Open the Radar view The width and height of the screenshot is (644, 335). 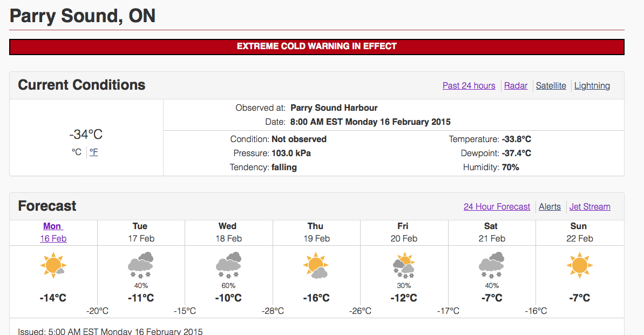point(516,85)
